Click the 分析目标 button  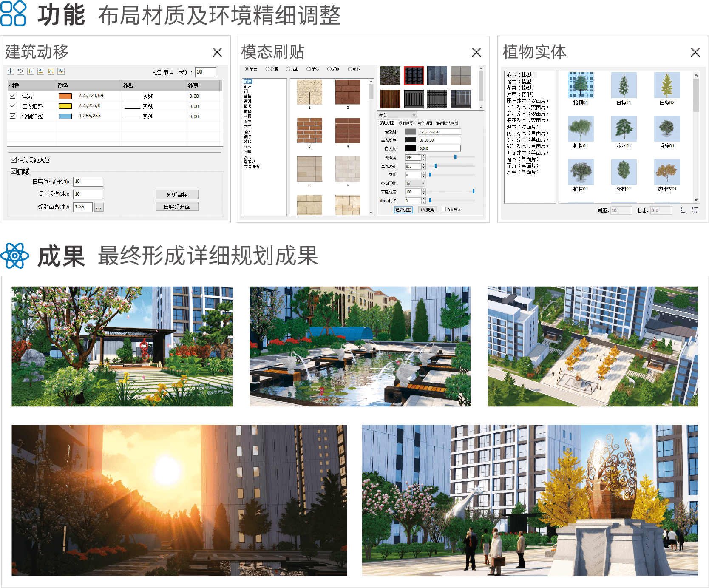coord(177,194)
